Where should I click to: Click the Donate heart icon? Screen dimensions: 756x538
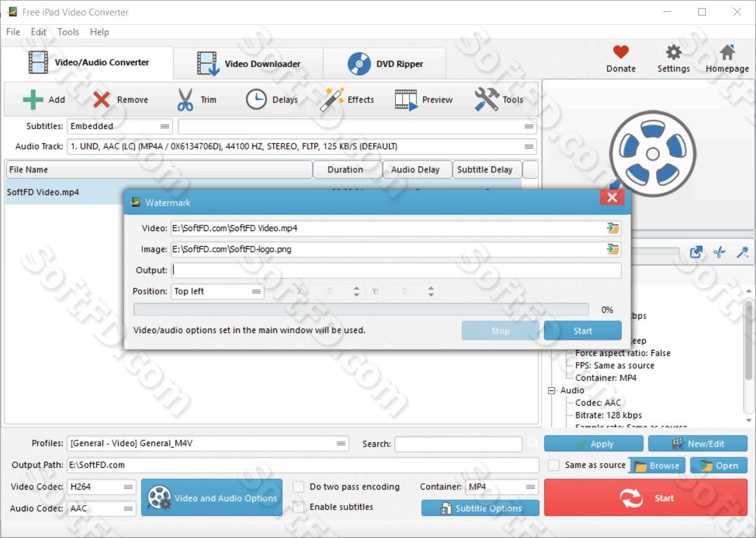coord(621,52)
